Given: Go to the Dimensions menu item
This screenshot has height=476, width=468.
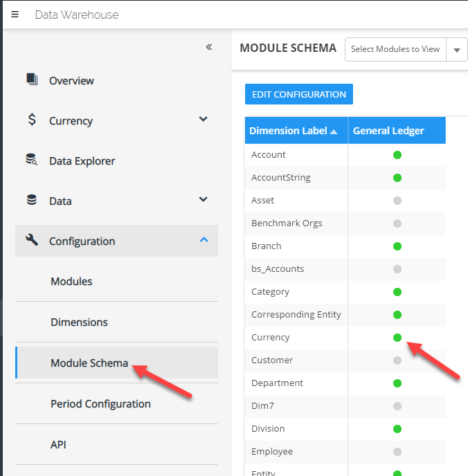Looking at the screenshot, I should [79, 322].
